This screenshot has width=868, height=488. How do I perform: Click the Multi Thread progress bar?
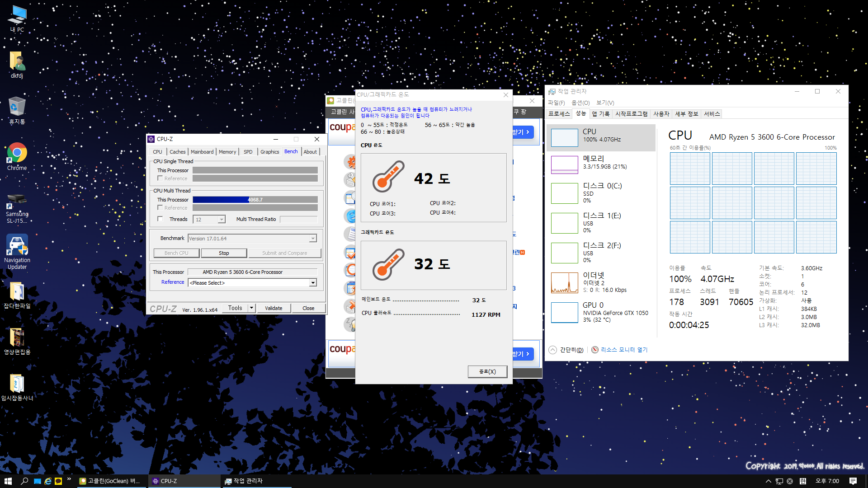[x=255, y=200]
